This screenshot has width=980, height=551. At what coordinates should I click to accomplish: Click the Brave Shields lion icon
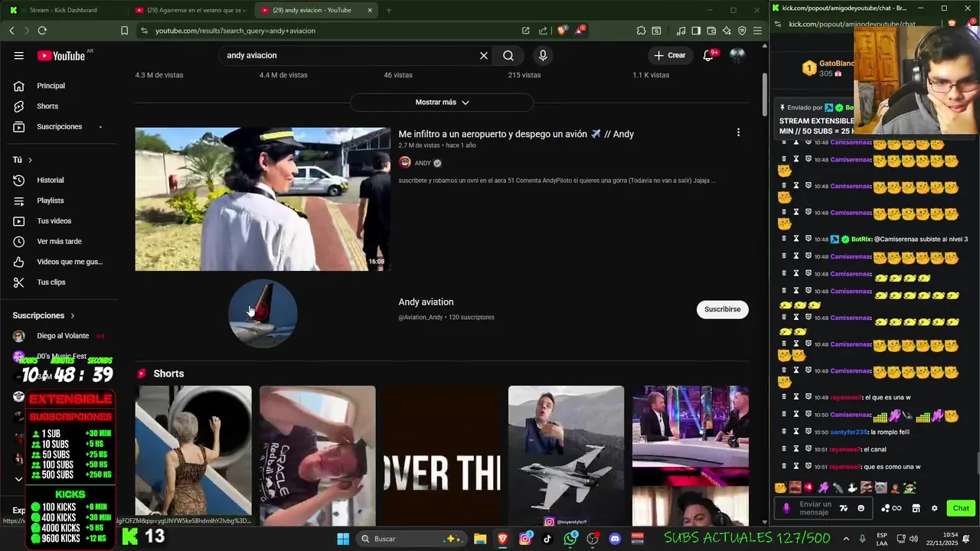pyautogui.click(x=562, y=31)
